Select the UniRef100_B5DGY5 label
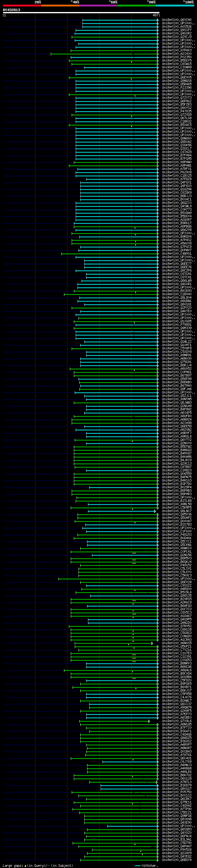197x868 pixels. 176,61
